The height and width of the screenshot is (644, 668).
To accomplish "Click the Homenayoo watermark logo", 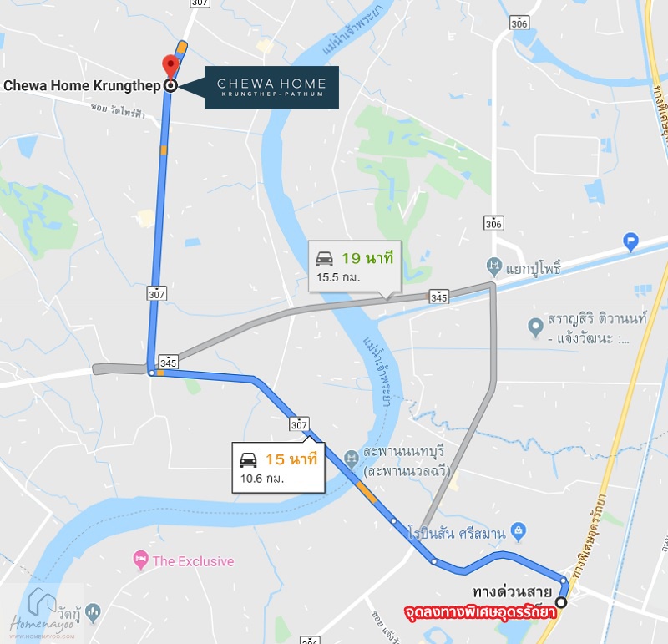I will (x=42, y=614).
